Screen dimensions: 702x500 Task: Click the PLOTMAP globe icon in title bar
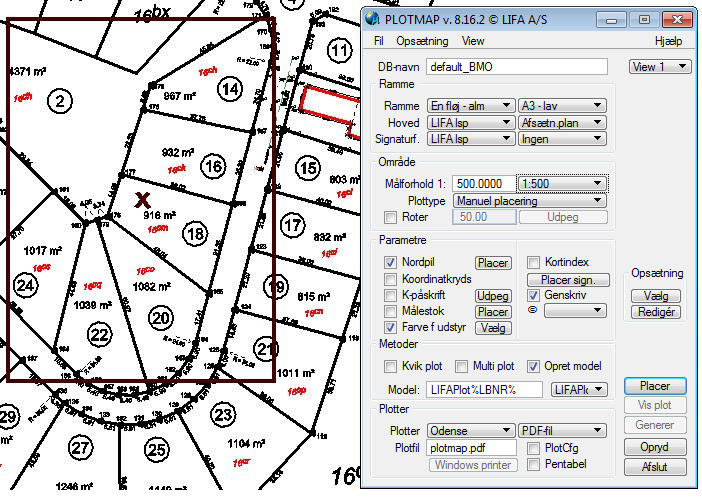coord(372,19)
